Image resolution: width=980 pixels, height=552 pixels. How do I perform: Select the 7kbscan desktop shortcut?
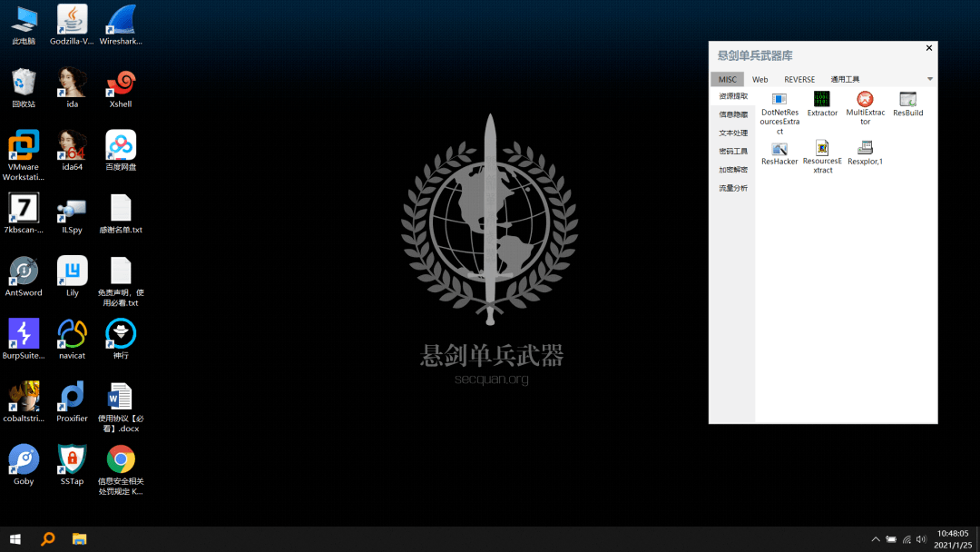24,213
